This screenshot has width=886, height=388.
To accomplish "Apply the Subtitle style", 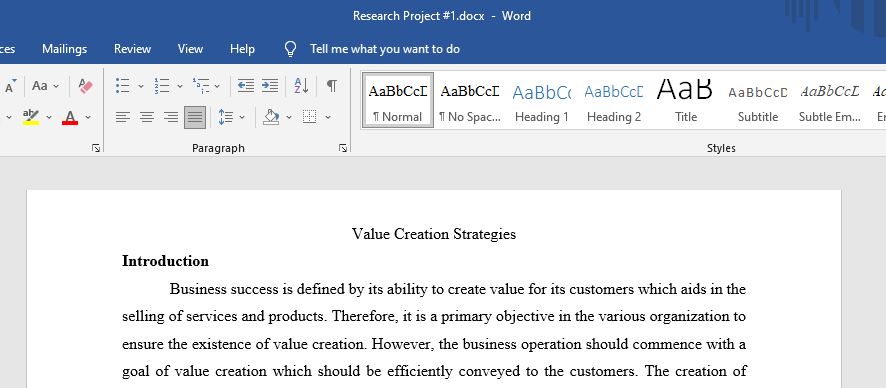I will [x=758, y=100].
